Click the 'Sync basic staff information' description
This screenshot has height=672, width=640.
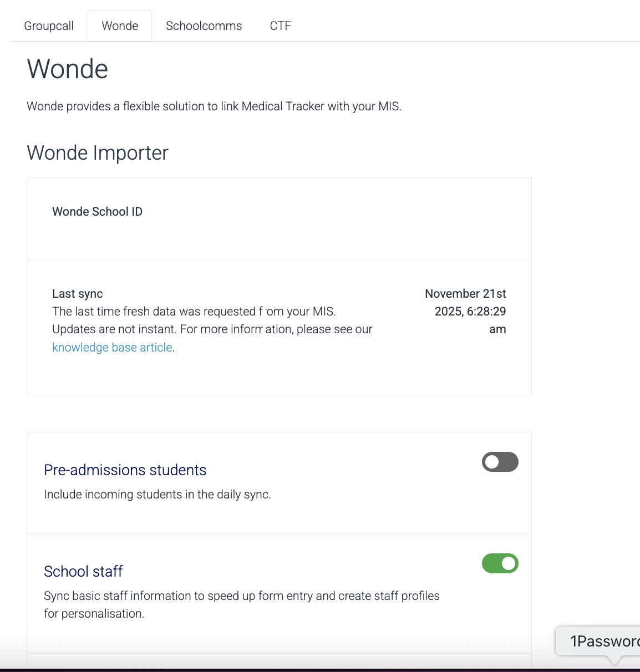tap(241, 596)
